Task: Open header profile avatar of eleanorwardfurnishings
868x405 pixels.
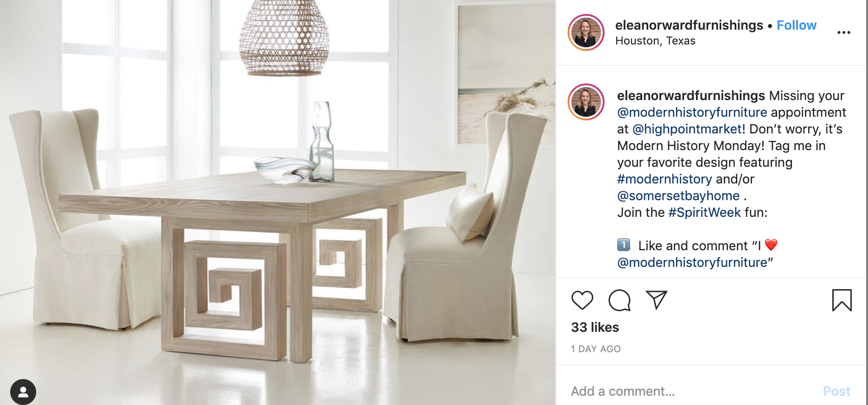Action: [586, 32]
